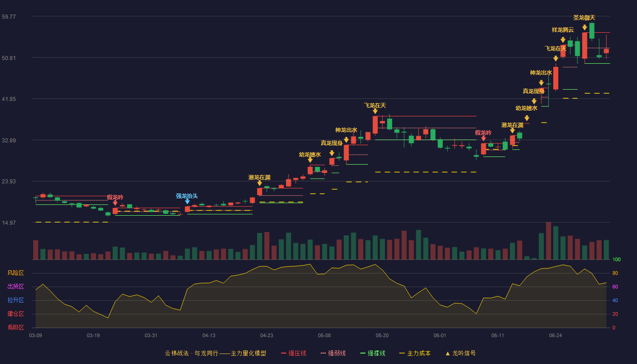Viewport: 637px width, 364px height.
Task: Click the 03-19 date label
Action: pos(93,335)
